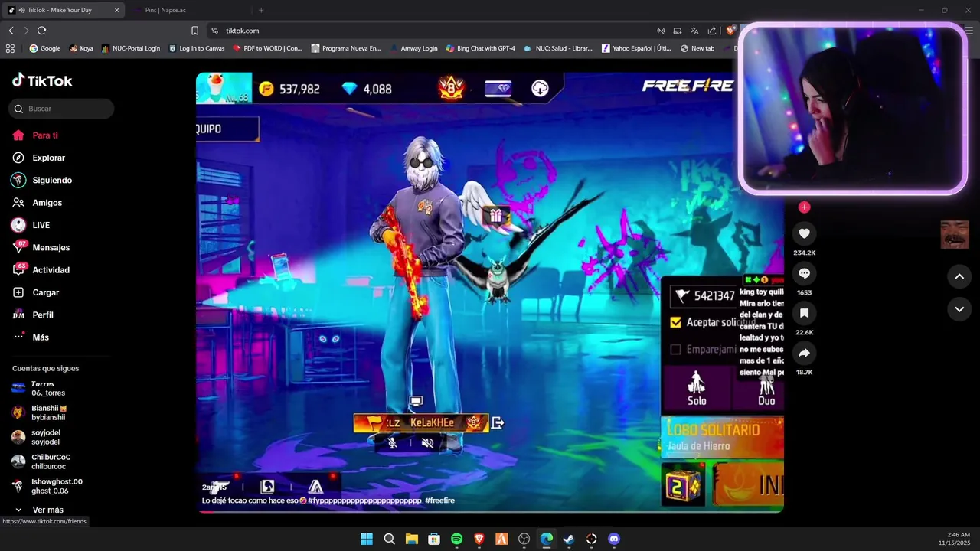The width and height of the screenshot is (980, 551).
Task: Go back in browser history
Action: [x=11, y=31]
